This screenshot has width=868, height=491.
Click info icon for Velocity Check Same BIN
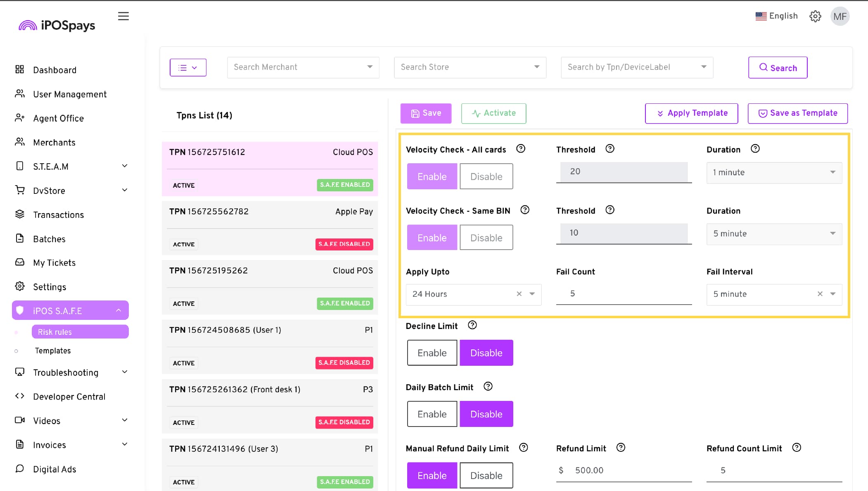[525, 210]
